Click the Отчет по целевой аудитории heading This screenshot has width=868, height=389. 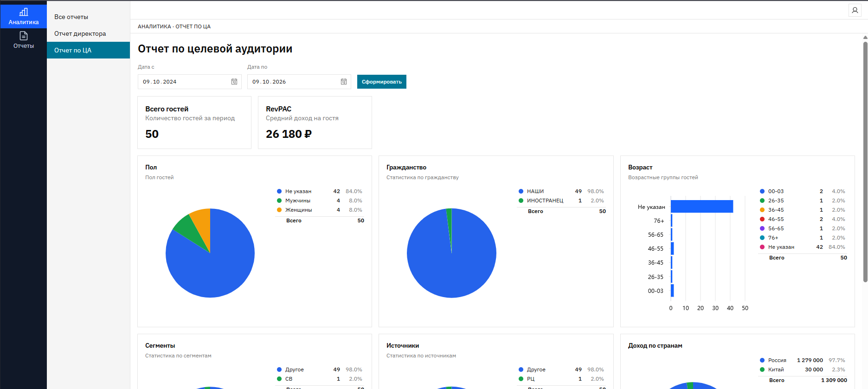point(215,49)
